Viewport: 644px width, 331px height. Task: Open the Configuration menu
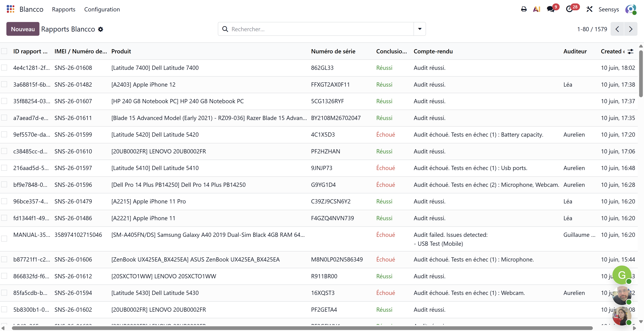(102, 9)
